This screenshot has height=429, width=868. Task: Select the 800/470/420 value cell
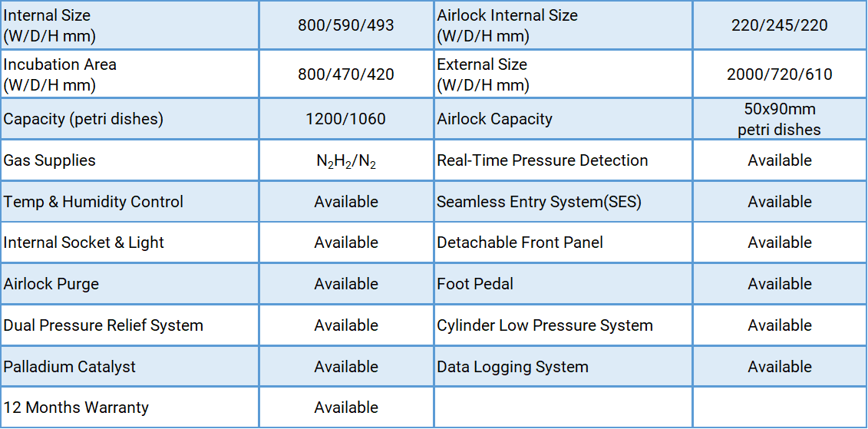346,74
